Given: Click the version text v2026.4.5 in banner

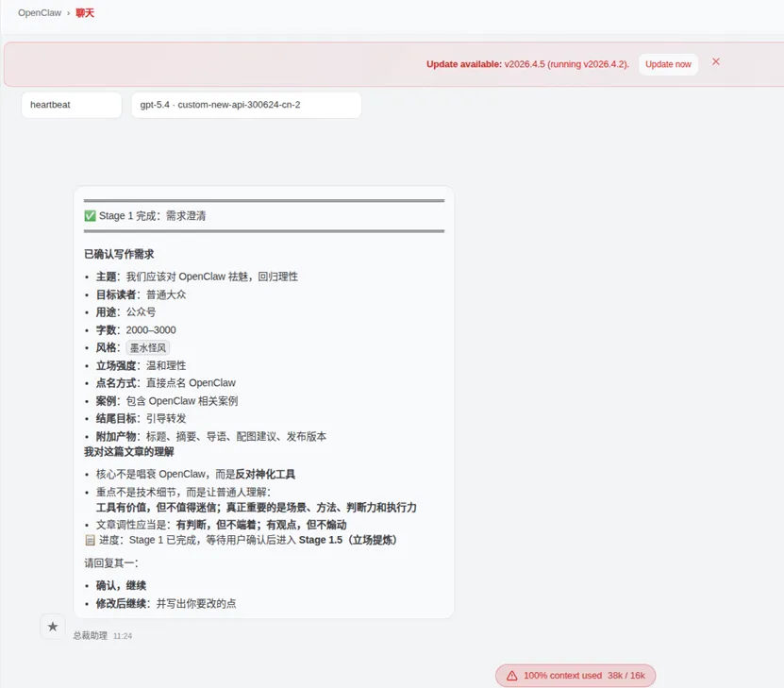Looking at the screenshot, I should pyautogui.click(x=525, y=64).
